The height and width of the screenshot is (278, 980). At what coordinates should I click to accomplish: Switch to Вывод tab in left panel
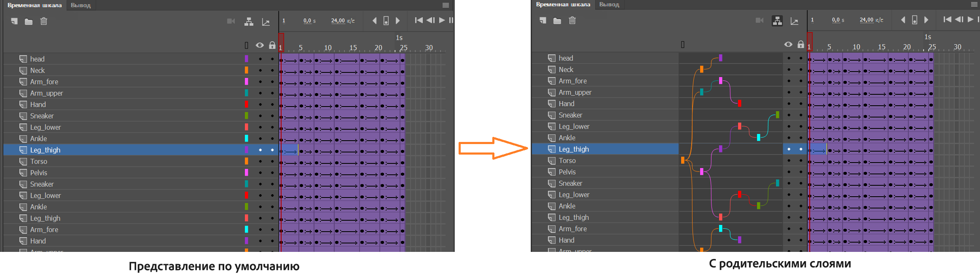coord(81,5)
